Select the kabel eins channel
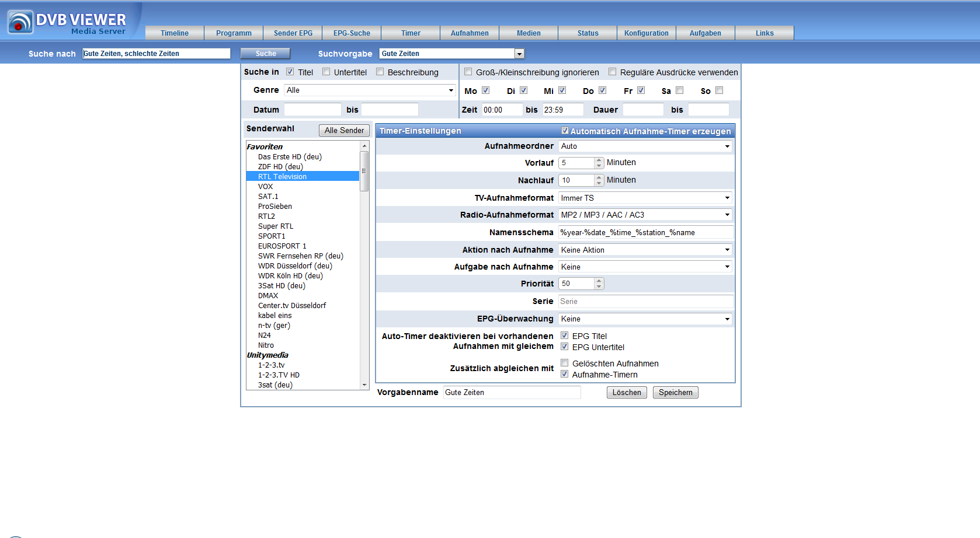Image resolution: width=980 pixels, height=538 pixels. [x=275, y=315]
